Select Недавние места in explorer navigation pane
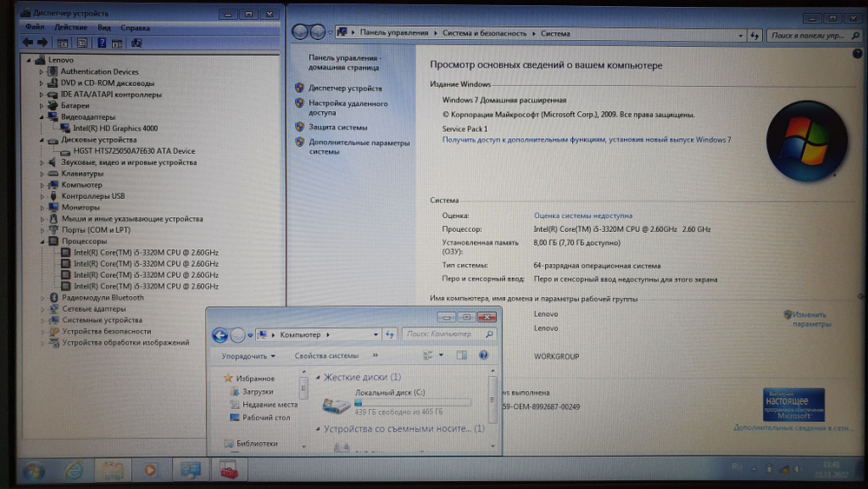Image resolution: width=868 pixels, height=489 pixels. [x=270, y=405]
